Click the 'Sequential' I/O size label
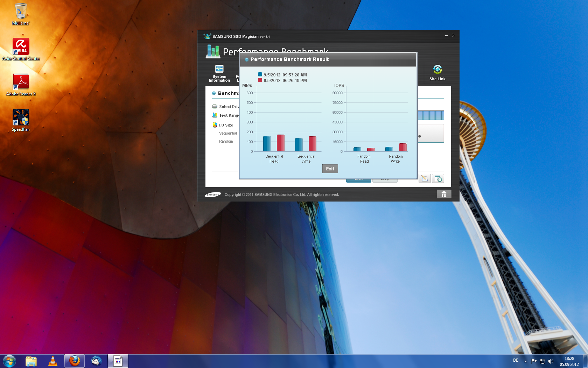This screenshot has height=368, width=588. coord(228,133)
